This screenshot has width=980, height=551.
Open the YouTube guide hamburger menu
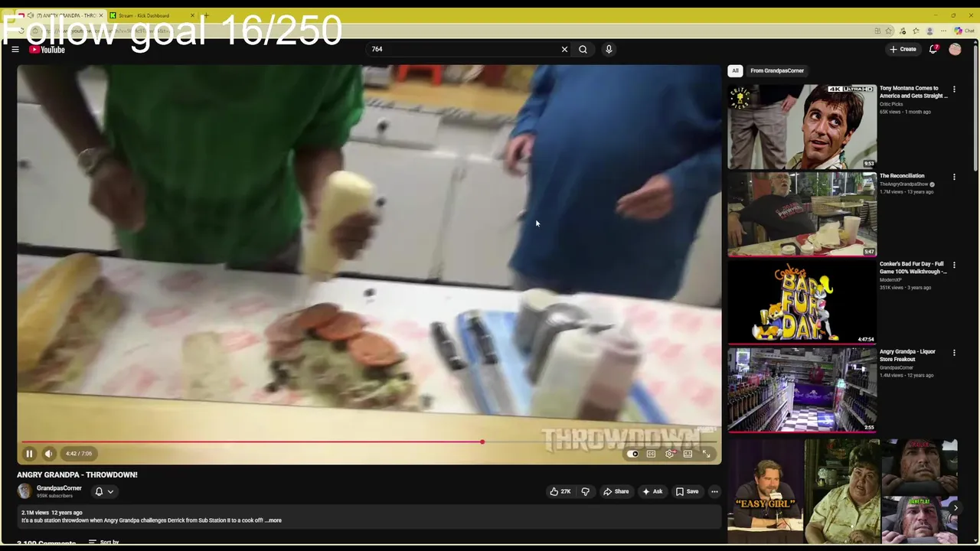[x=15, y=49]
